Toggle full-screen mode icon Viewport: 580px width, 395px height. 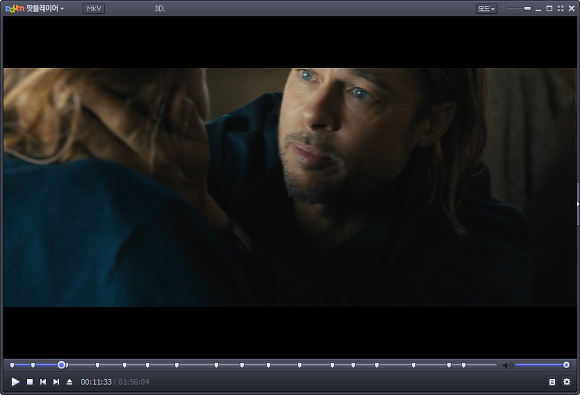click(x=560, y=8)
